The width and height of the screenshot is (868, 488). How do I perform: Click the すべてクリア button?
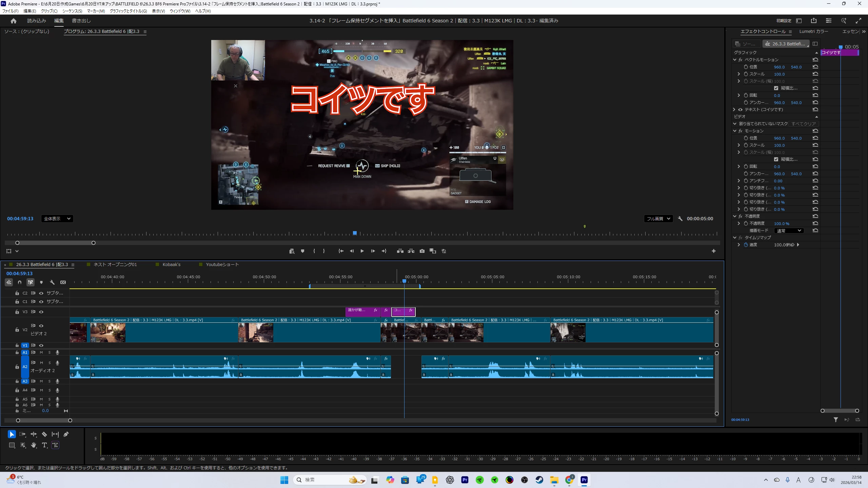click(803, 124)
